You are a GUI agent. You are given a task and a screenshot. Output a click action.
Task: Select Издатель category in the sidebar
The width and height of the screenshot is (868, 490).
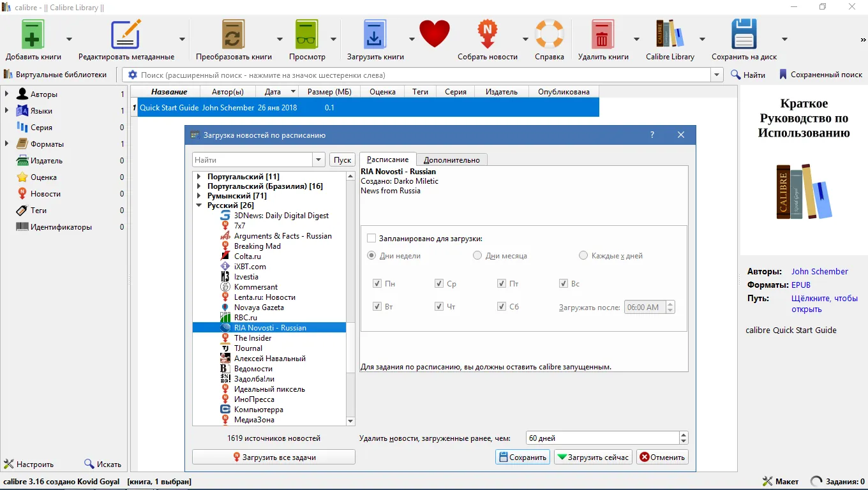[47, 161]
